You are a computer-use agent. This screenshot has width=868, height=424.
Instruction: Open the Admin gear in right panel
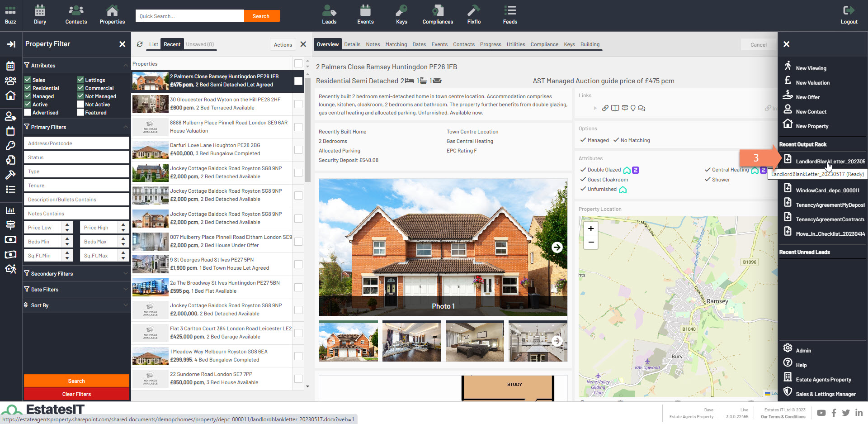pos(788,348)
